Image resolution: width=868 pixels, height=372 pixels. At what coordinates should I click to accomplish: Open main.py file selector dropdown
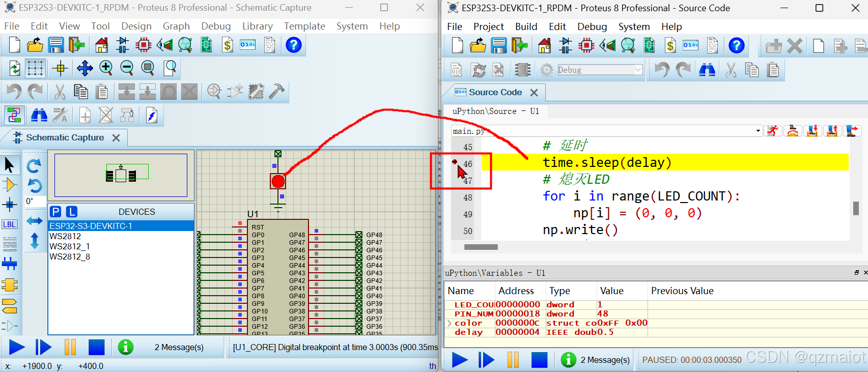[759, 131]
